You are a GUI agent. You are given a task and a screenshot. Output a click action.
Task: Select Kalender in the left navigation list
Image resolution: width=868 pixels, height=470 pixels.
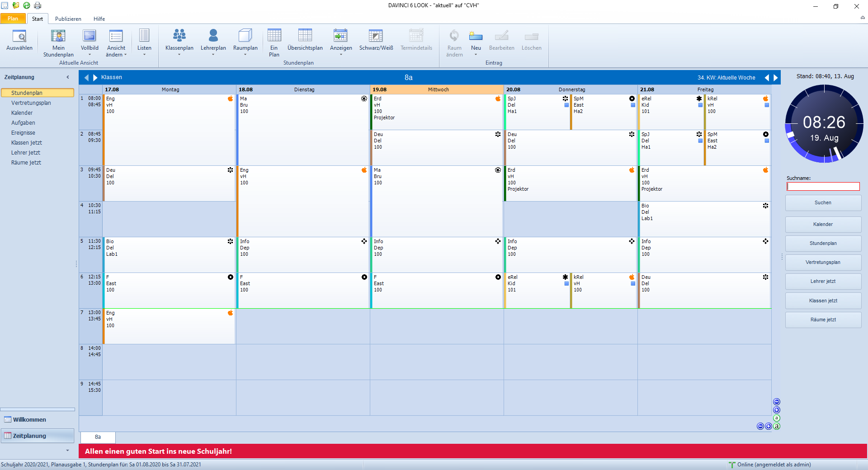click(22, 113)
